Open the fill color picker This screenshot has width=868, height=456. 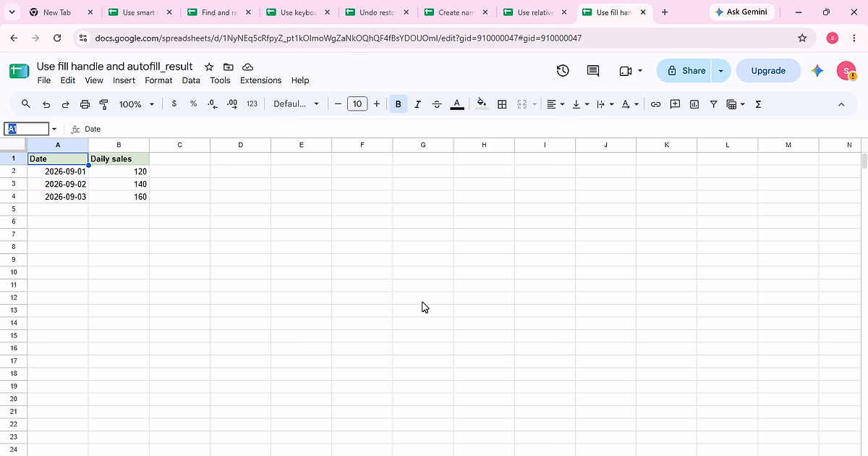click(482, 104)
